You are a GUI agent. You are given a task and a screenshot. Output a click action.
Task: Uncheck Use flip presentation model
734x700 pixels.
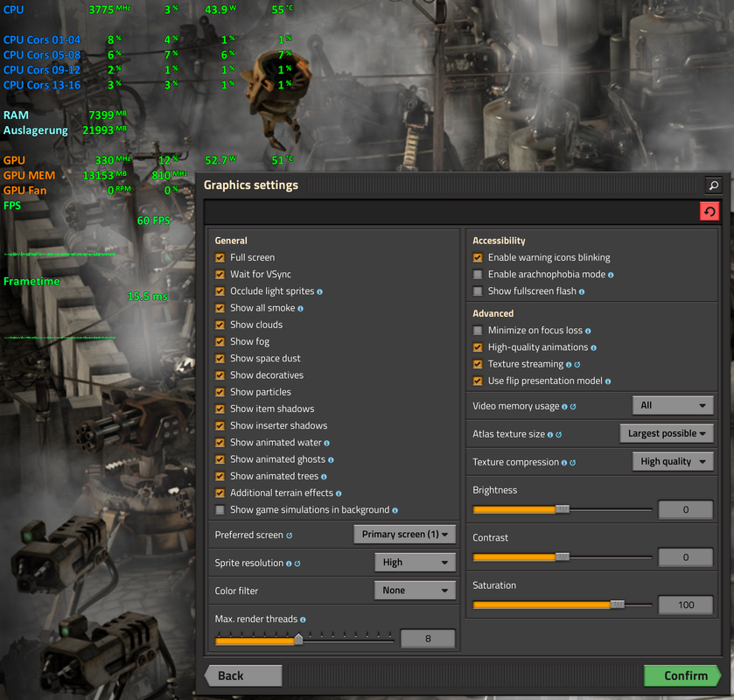point(478,381)
